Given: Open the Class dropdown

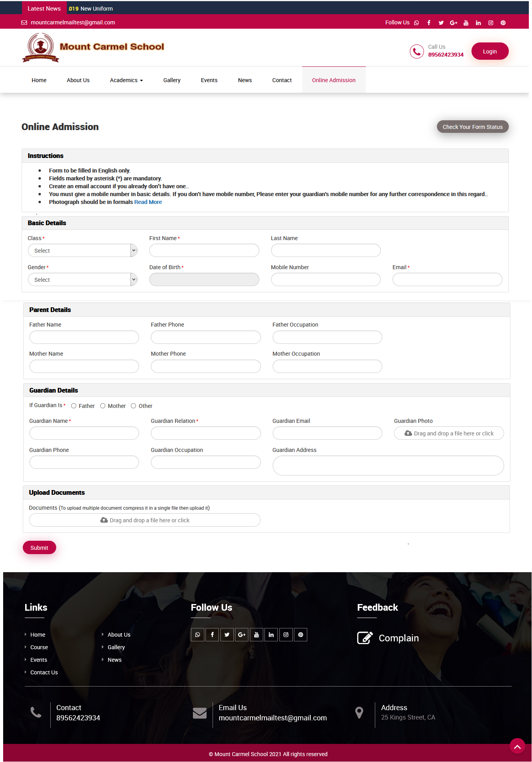Looking at the screenshot, I should [82, 250].
